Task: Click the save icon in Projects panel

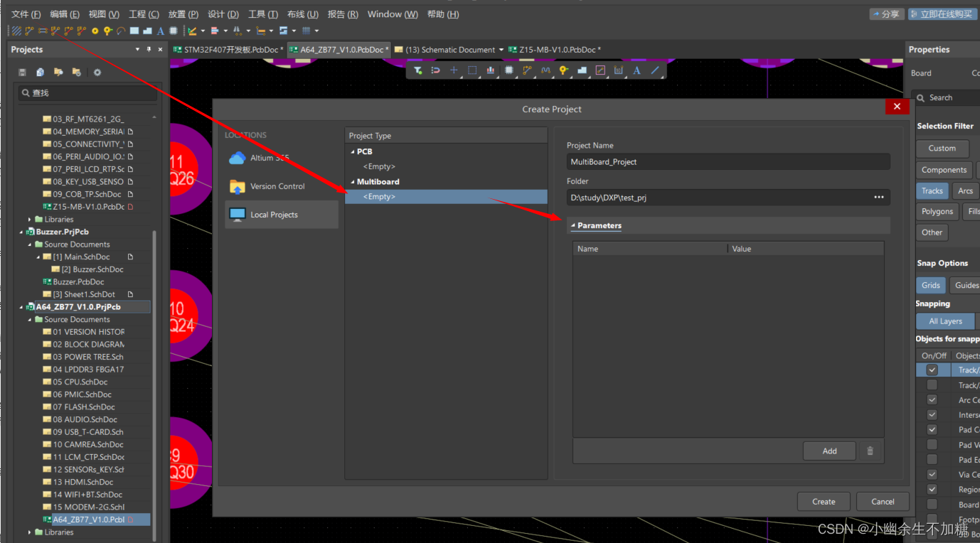Action: pos(23,72)
